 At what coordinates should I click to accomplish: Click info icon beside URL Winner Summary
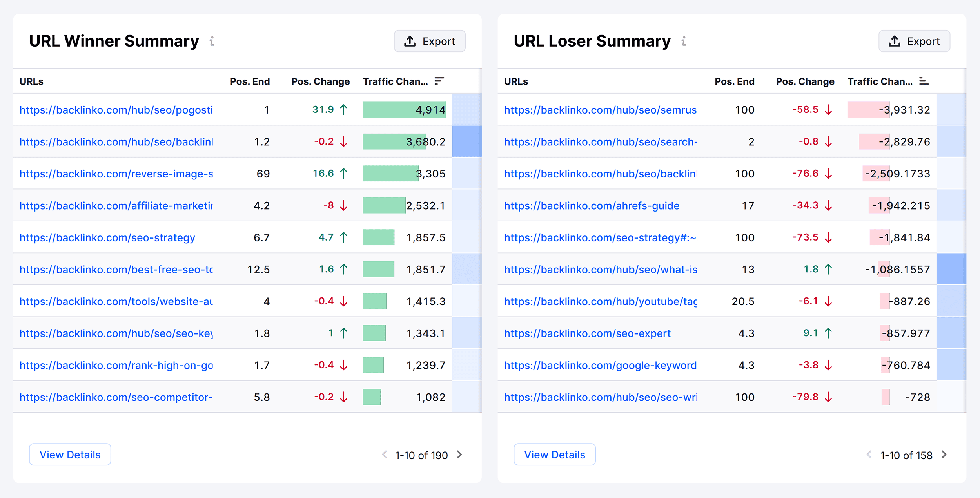coord(212,41)
